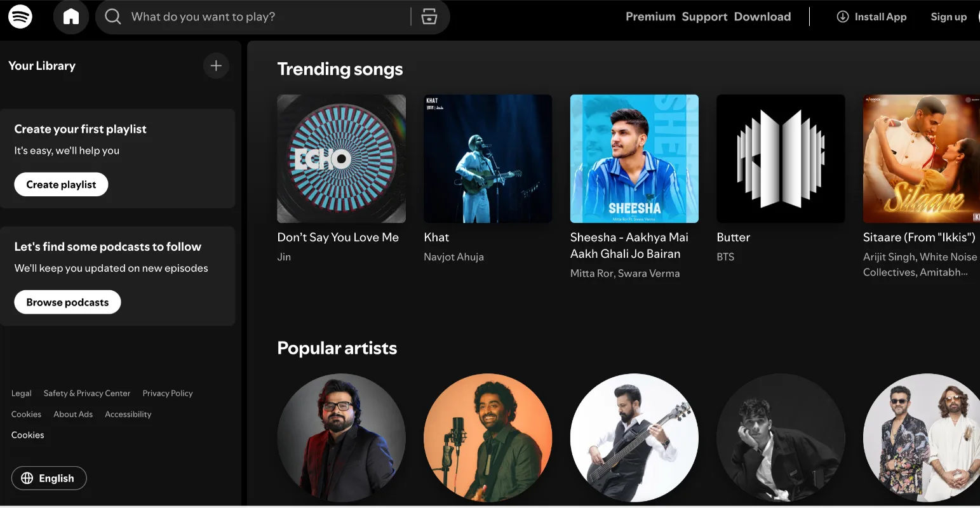
Task: Open Support in top navigation
Action: (704, 17)
